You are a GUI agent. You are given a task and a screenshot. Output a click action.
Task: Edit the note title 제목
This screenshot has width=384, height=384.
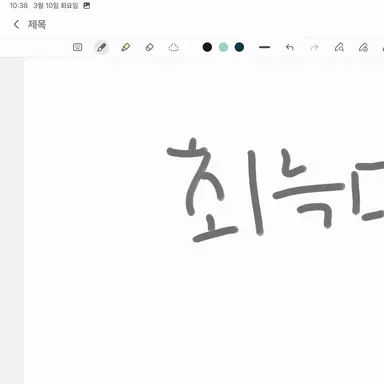37,24
